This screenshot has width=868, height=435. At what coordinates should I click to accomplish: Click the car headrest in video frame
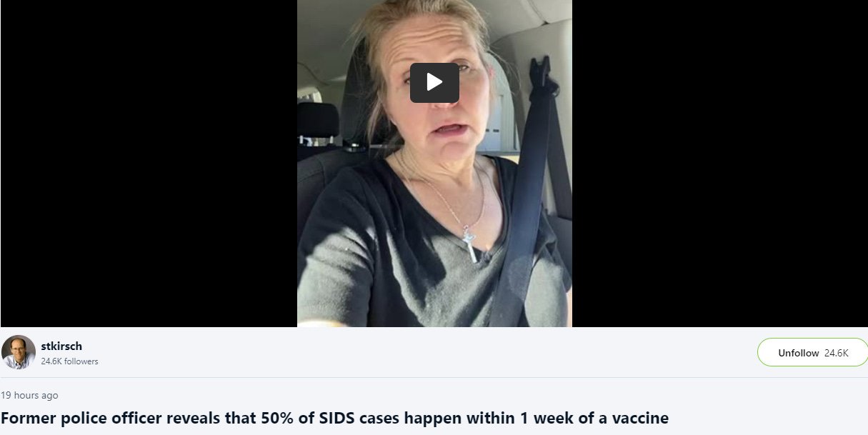pos(319,119)
